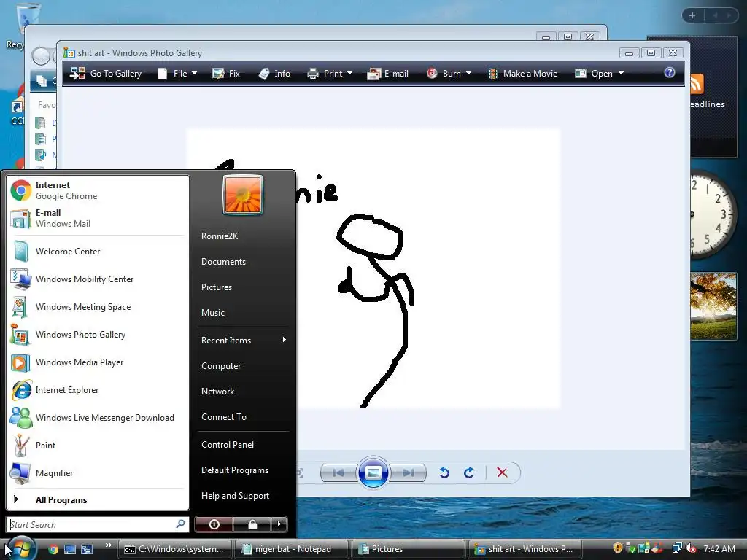Play slide show button
Image resolution: width=747 pixels, height=560 pixels.
(x=373, y=472)
